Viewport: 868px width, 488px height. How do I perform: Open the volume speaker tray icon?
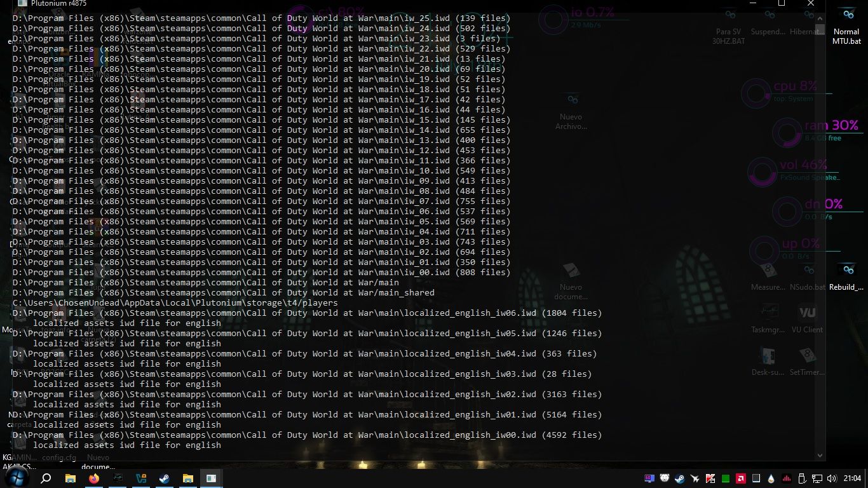(832, 478)
